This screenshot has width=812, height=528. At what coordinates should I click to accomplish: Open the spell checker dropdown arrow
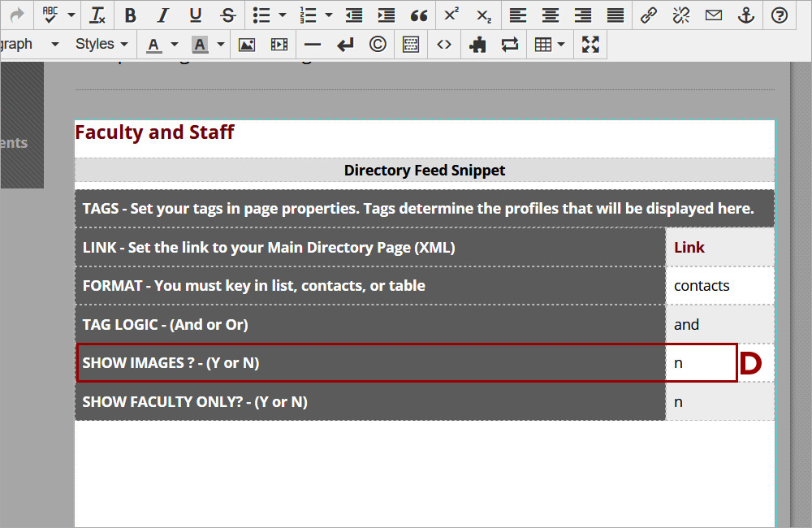71,15
